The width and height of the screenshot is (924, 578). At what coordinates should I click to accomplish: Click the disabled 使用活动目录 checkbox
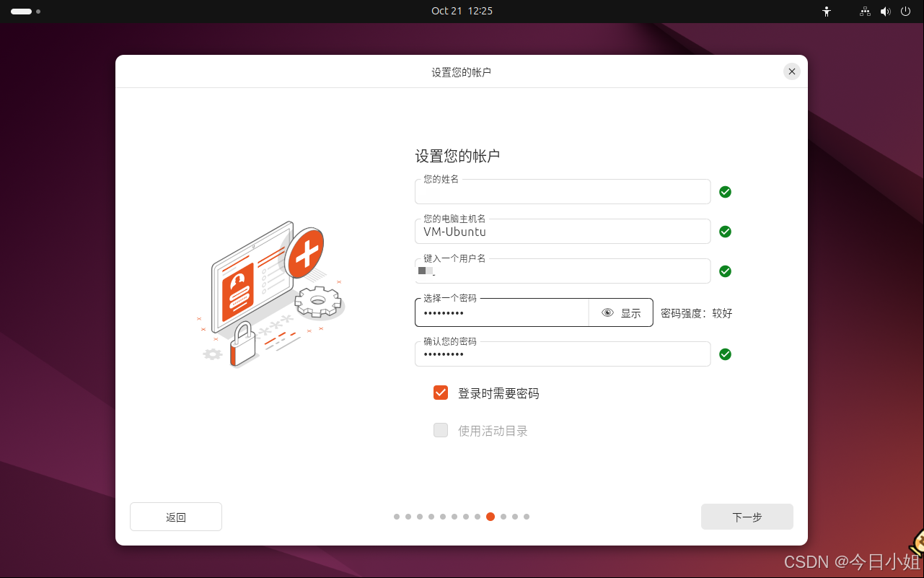(x=441, y=430)
